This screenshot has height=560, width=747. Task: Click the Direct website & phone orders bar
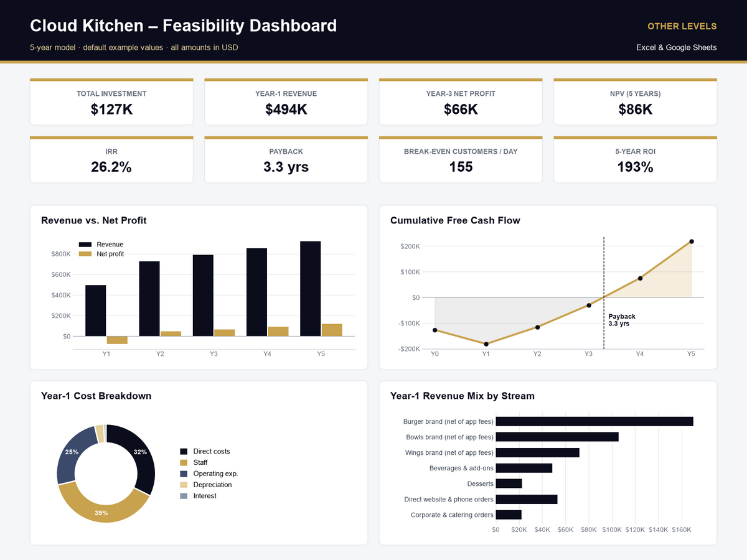point(527,499)
